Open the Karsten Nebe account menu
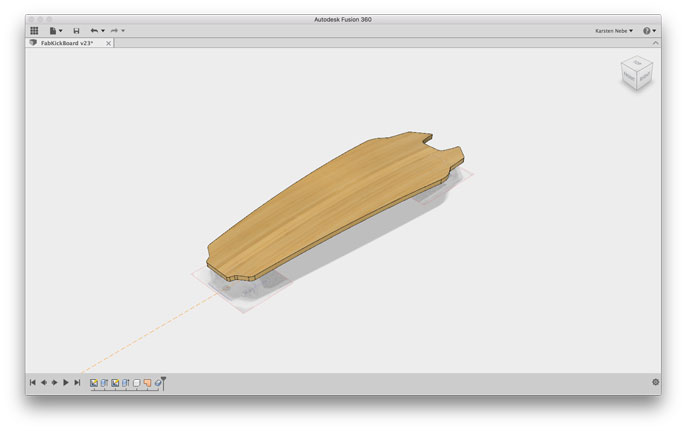686x431 pixels. pyautogui.click(x=614, y=31)
